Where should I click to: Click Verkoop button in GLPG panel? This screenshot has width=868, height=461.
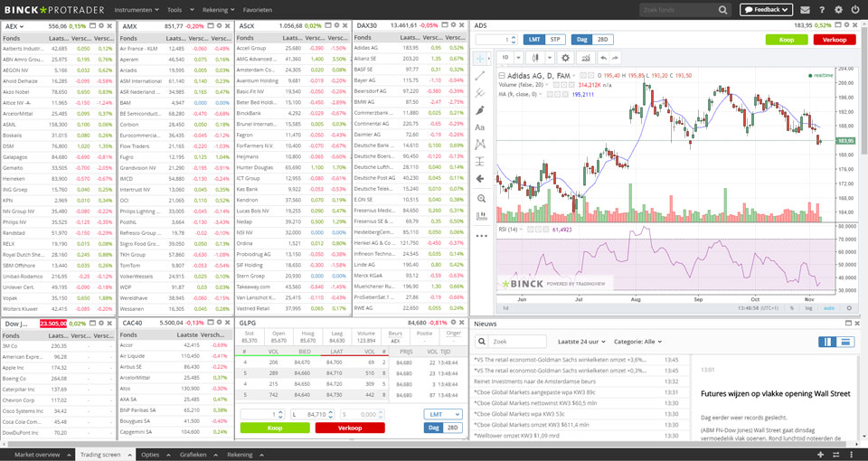350,428
